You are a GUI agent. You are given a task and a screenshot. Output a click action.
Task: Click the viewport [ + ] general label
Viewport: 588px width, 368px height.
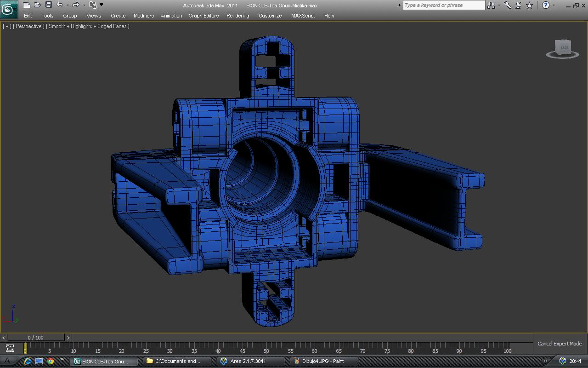pos(7,26)
